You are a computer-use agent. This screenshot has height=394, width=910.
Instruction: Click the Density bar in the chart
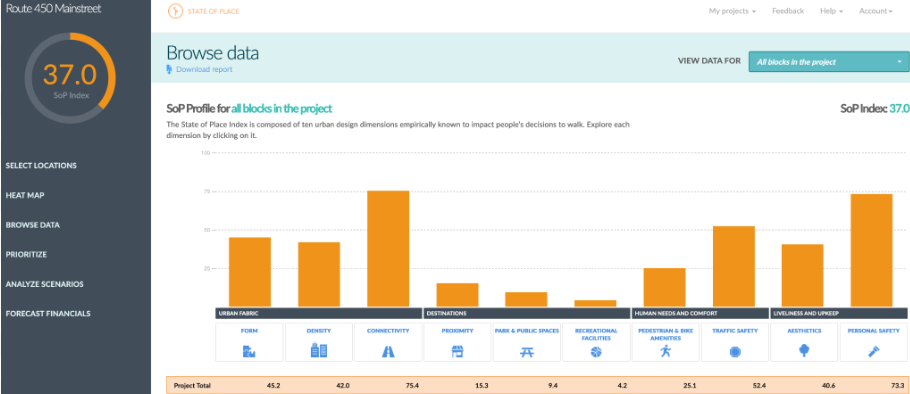click(x=319, y=274)
